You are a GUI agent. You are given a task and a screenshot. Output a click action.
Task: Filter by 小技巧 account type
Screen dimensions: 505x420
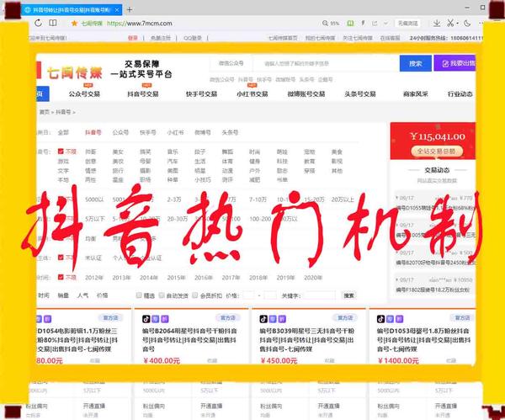coord(203,180)
